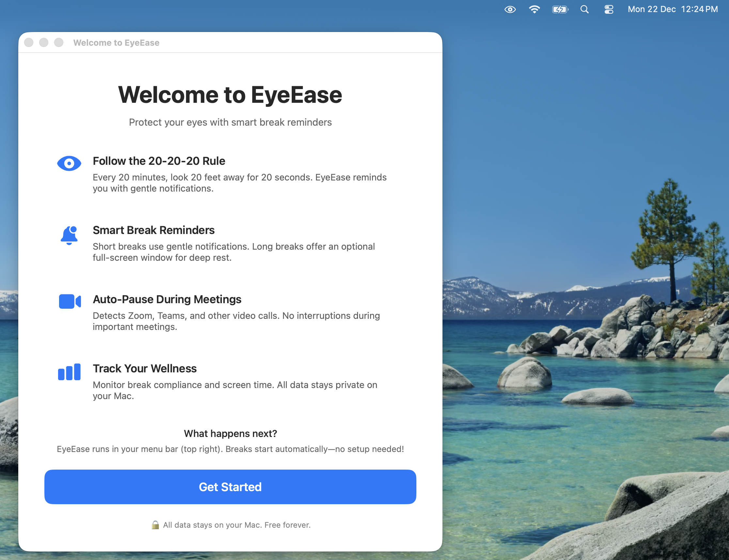Click the 'All data stays on your Mac' footer text
Screen dimensions: 729x560
[x=237, y=525]
